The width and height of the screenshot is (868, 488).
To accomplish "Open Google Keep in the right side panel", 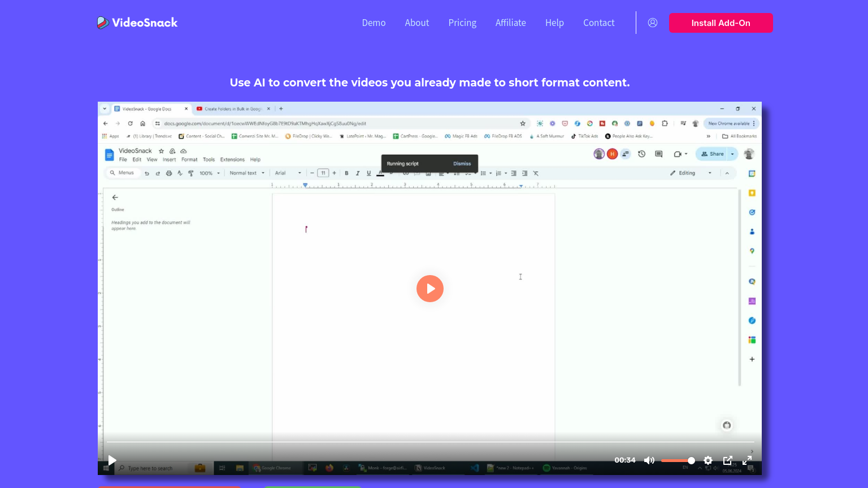I will 752,193.
